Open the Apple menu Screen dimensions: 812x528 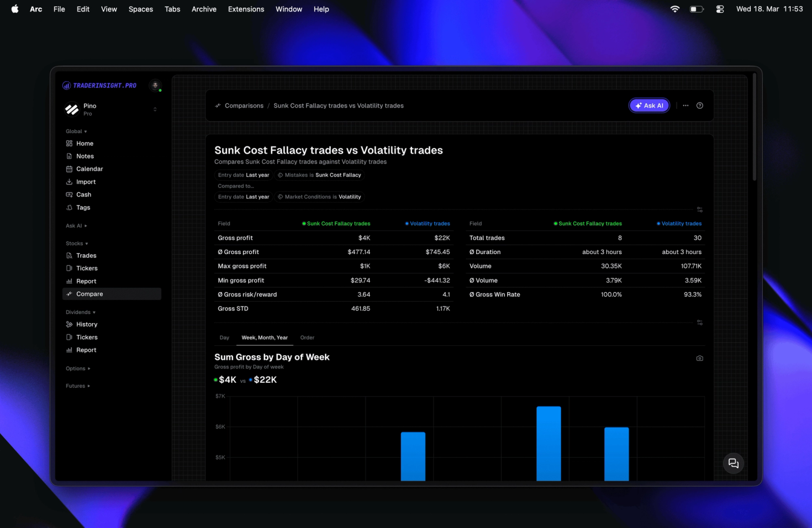coord(15,9)
